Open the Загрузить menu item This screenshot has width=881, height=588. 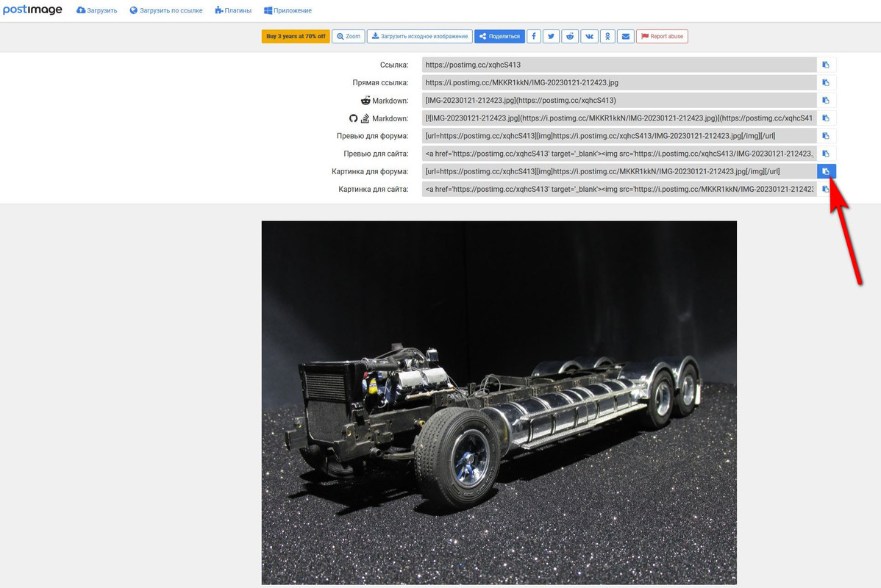point(96,11)
